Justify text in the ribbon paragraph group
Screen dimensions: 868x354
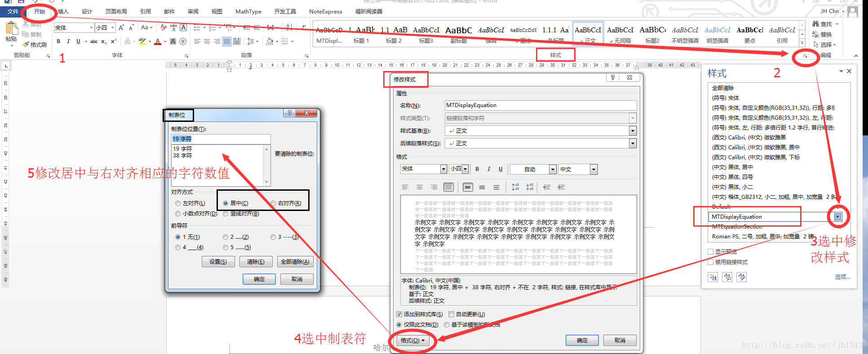[227, 41]
